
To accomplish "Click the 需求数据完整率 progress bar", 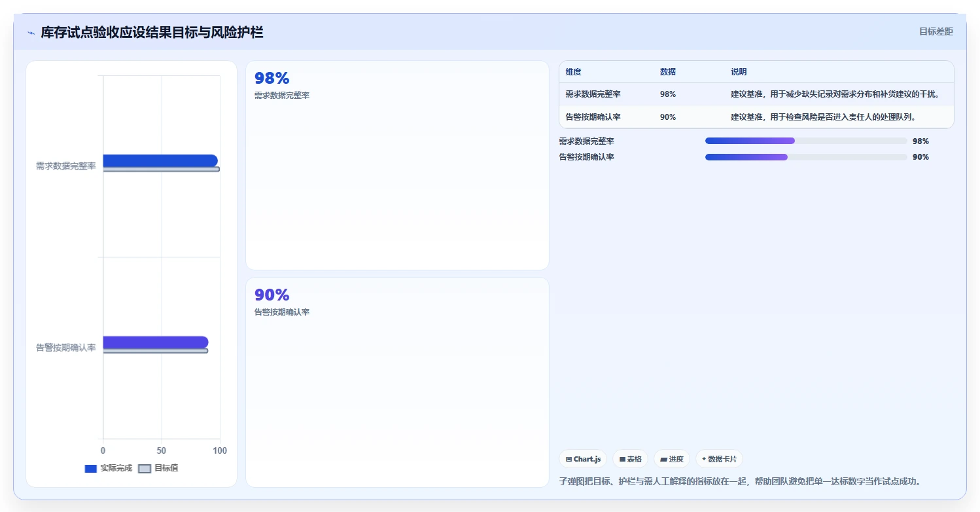I will click(x=806, y=141).
